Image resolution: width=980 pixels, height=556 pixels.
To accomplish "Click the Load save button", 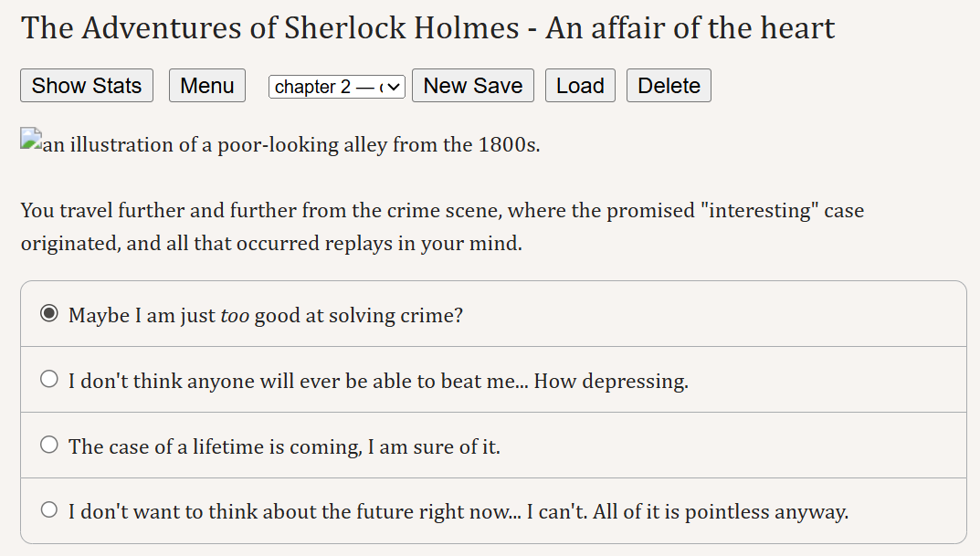I will pyautogui.click(x=580, y=86).
